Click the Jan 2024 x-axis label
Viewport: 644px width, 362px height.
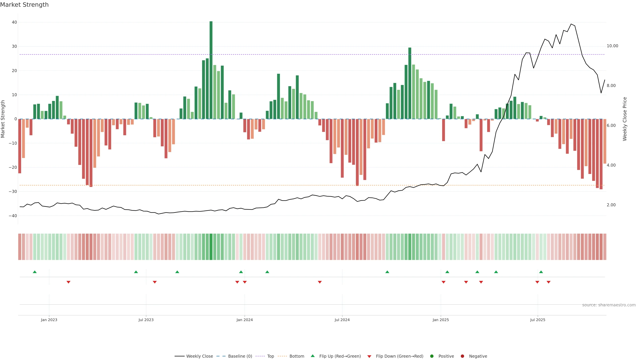(x=245, y=320)
